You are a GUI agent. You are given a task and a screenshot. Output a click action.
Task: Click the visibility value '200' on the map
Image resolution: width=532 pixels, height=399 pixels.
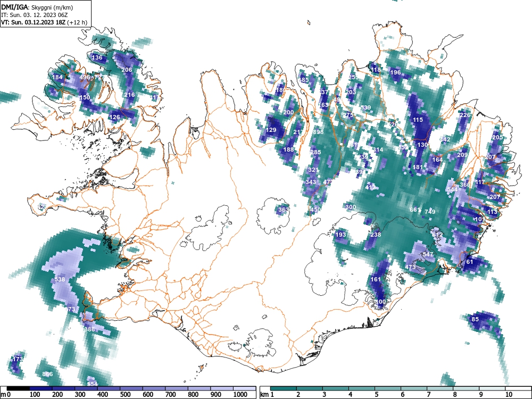click(288, 112)
